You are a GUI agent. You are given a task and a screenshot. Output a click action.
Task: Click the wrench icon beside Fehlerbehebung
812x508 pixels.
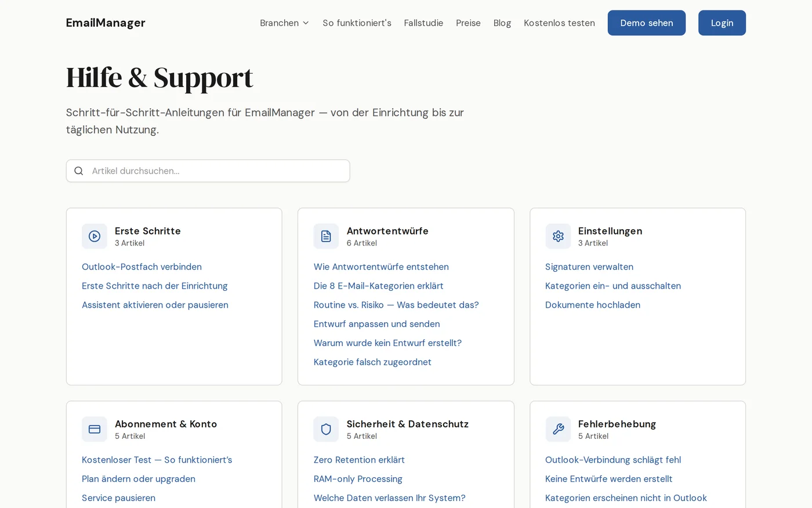558,429
